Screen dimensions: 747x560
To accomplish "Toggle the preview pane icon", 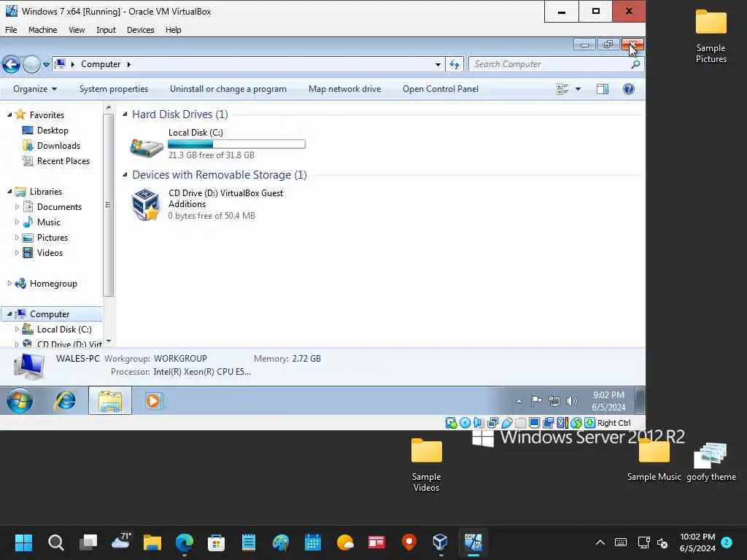I will (x=602, y=89).
